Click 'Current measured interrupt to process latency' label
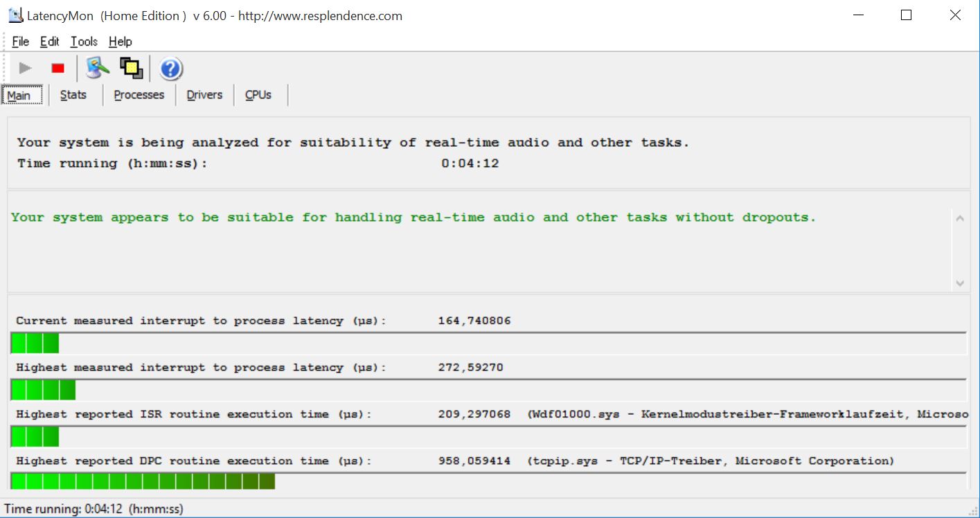The width and height of the screenshot is (980, 518). coord(201,321)
